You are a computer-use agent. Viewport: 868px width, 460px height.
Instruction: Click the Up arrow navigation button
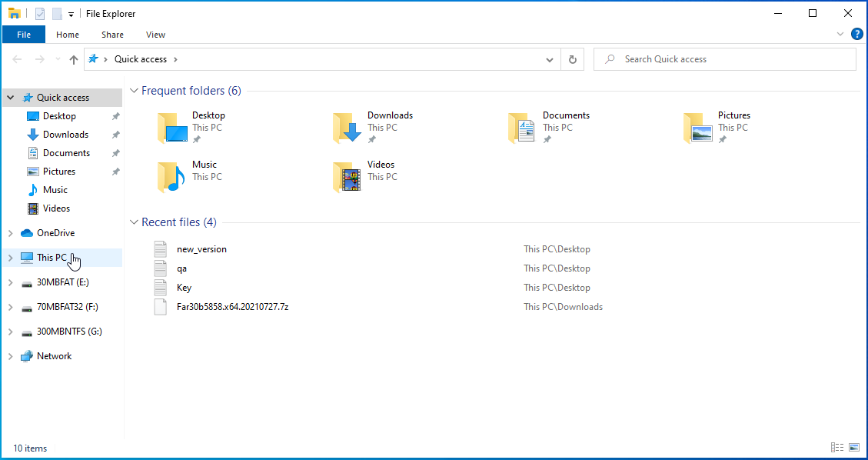(x=74, y=59)
